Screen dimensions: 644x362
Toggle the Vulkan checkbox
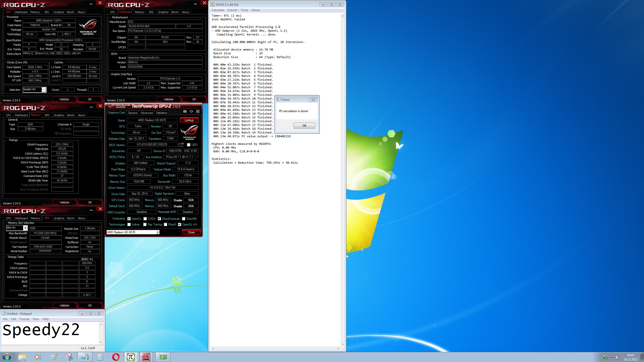(129, 224)
